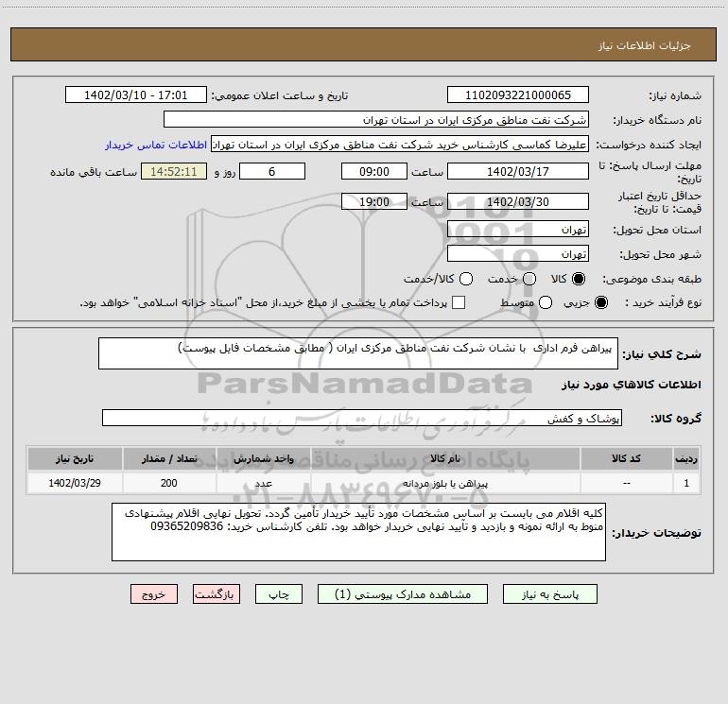Click the تاریخ نیاز column header
Screen dimensions: 728x704
pyautogui.click(x=75, y=458)
